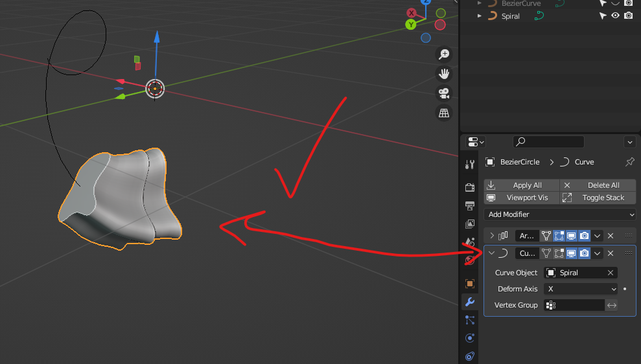Switch orthographic/perspective with grid icon
Image resolution: width=641 pixels, height=364 pixels.
pyautogui.click(x=444, y=113)
